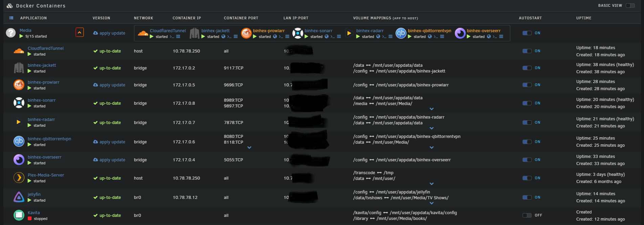644x225 pixels.
Task: Click the Overseerr icon in folder preview
Action: 460,33
